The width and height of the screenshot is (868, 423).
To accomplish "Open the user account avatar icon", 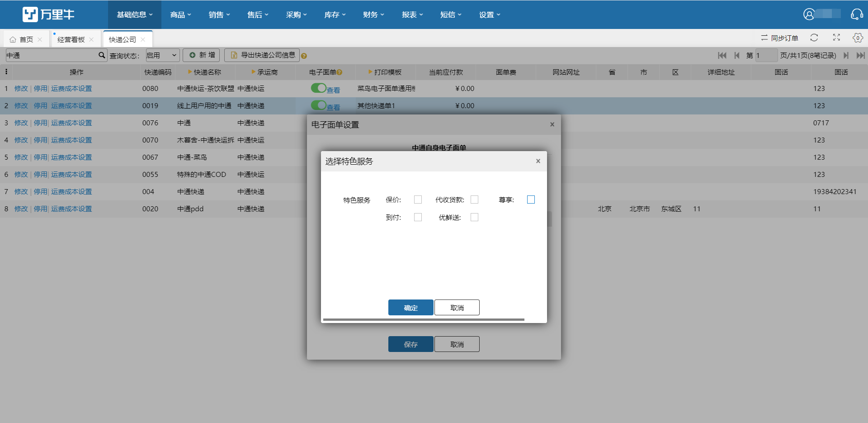I will [x=809, y=14].
